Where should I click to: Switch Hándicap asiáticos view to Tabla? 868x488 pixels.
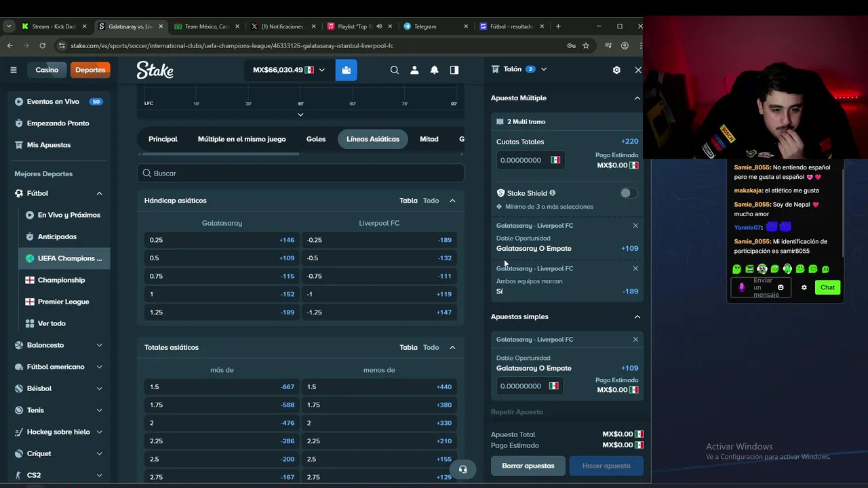[x=408, y=201]
